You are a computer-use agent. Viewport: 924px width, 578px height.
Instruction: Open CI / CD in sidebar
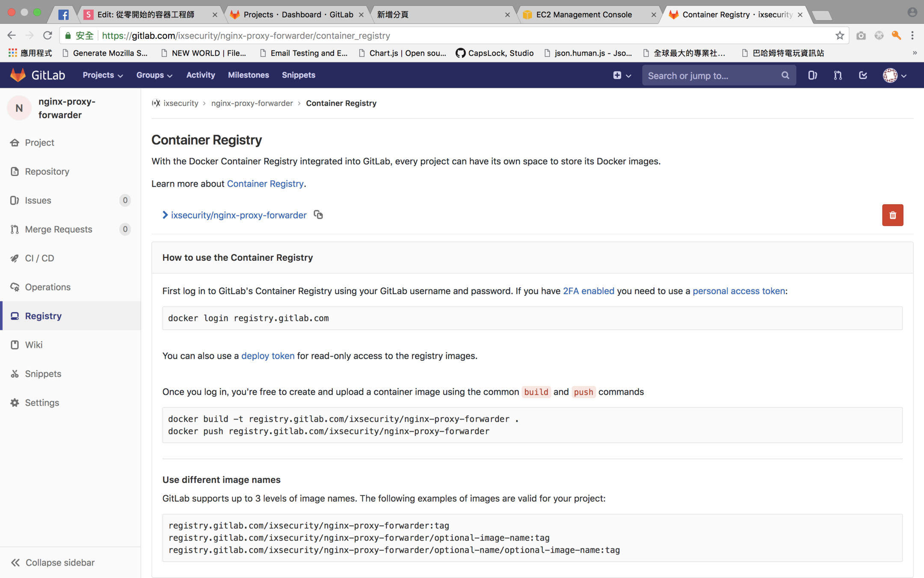(39, 258)
